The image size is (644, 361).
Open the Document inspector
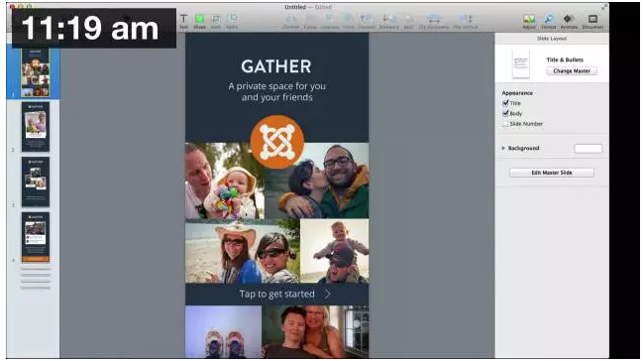[x=592, y=21]
